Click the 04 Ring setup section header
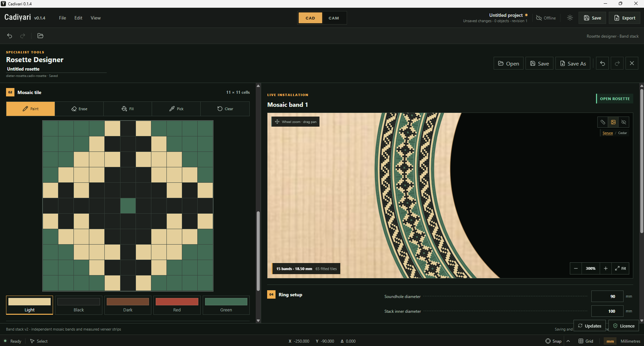 pos(285,295)
